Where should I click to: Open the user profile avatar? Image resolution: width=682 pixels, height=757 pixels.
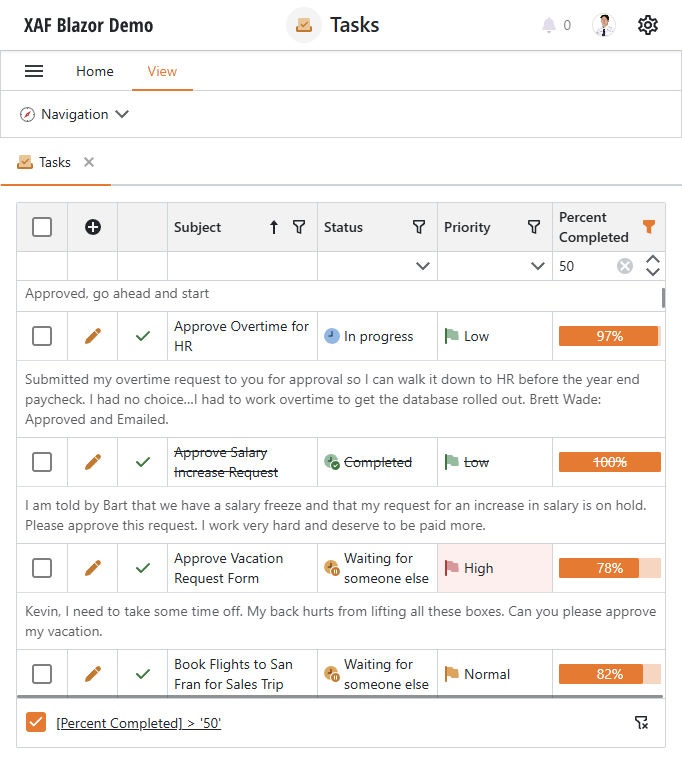pos(604,25)
